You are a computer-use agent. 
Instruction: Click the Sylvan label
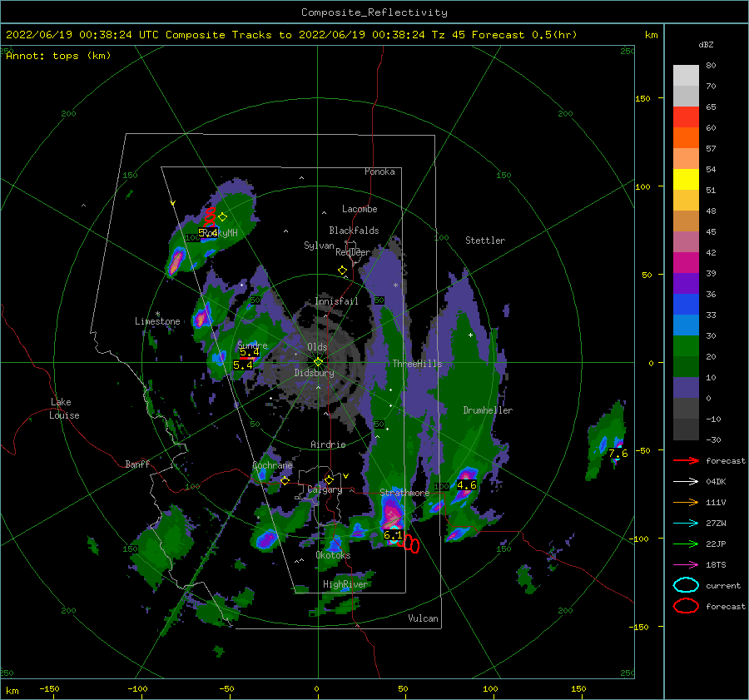point(319,246)
